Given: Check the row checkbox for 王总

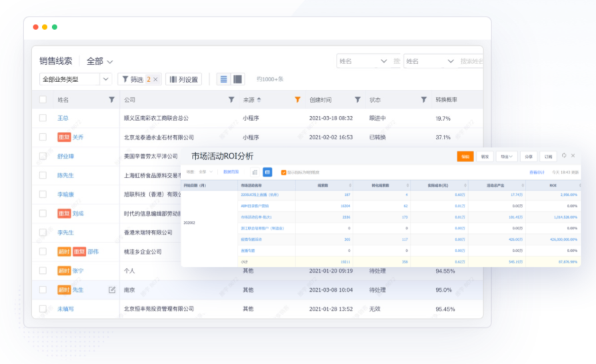Looking at the screenshot, I should tap(43, 118).
